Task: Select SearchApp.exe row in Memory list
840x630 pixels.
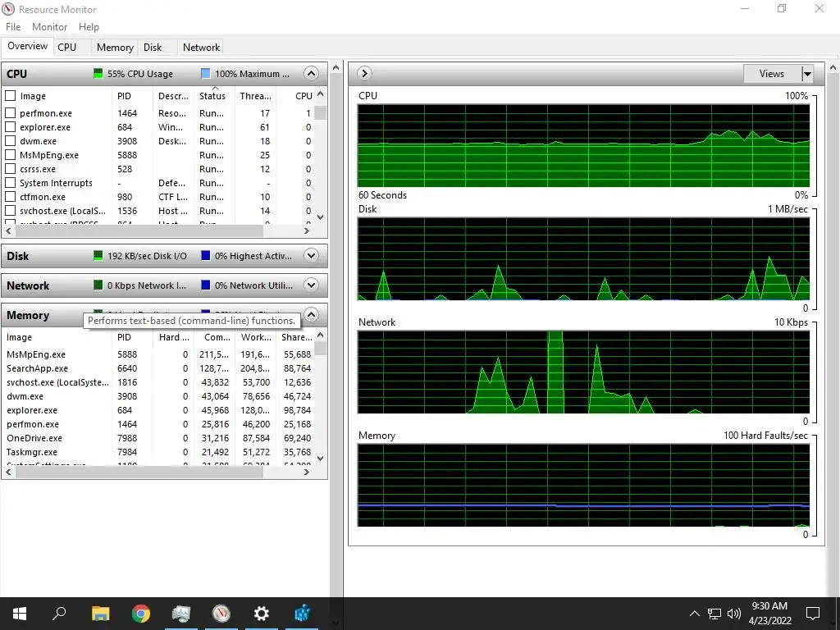Action: [x=158, y=368]
